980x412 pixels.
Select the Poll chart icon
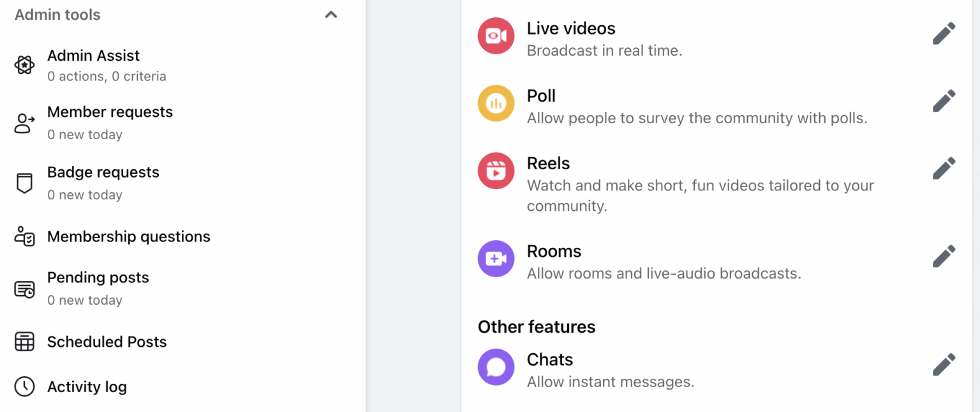[496, 103]
